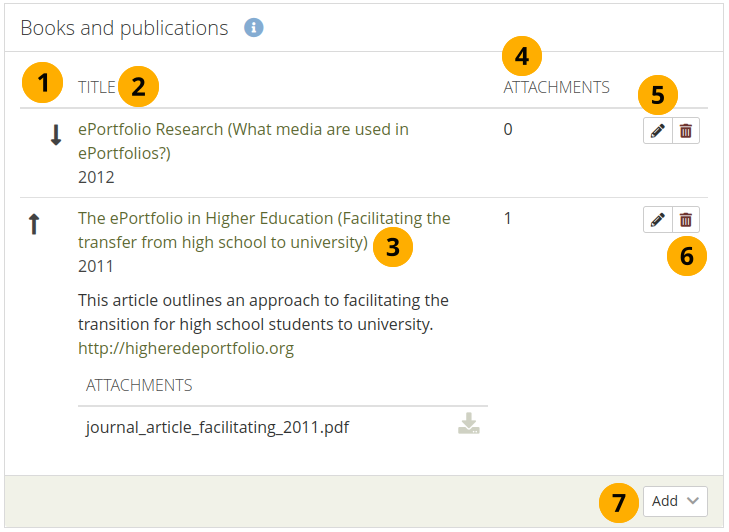Screen dimensions: 729x532
Task: Click the year 2012 under first entry
Action: [96, 177]
